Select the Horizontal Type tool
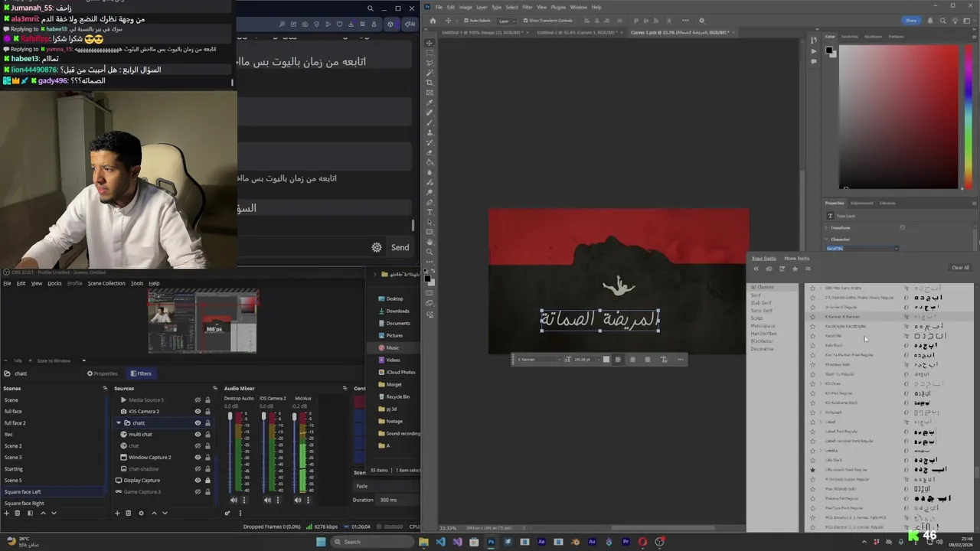Screen dimensions: 980x551 click(x=430, y=212)
